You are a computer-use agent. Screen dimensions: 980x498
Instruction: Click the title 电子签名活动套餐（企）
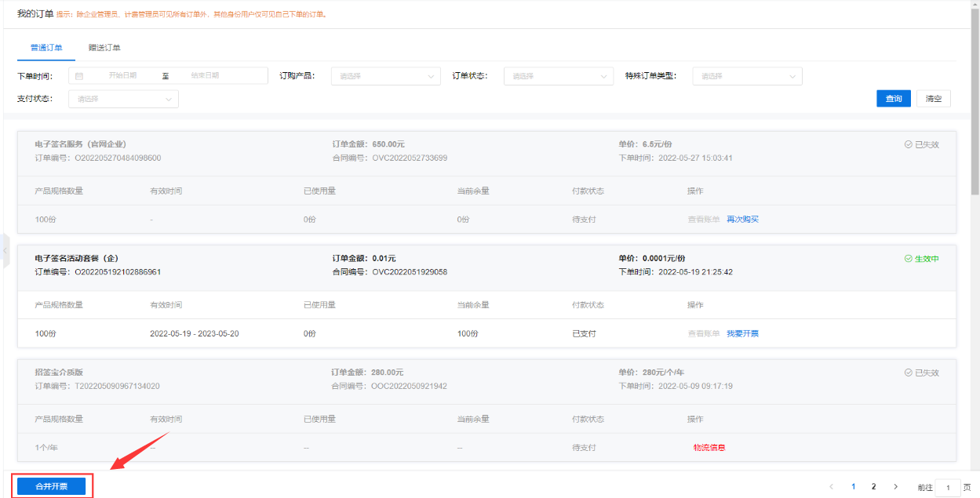coord(77,258)
